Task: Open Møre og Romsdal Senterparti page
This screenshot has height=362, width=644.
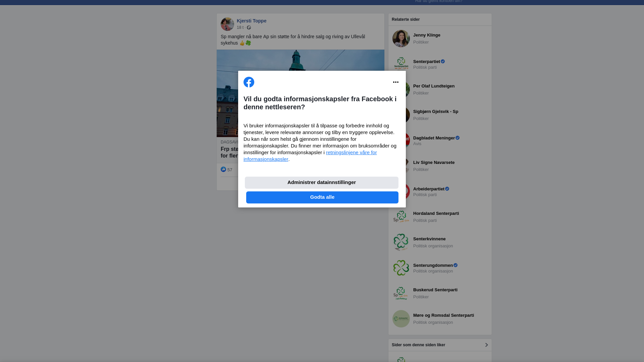Action: [443, 315]
